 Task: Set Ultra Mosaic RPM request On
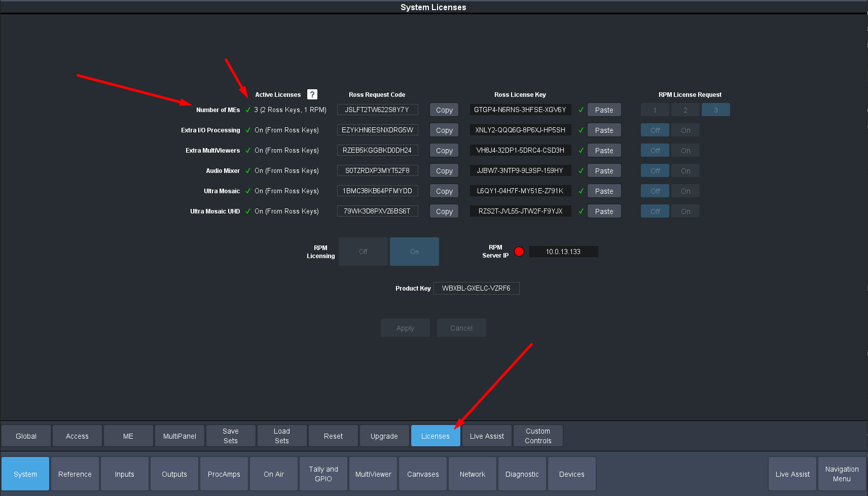pyautogui.click(x=685, y=191)
